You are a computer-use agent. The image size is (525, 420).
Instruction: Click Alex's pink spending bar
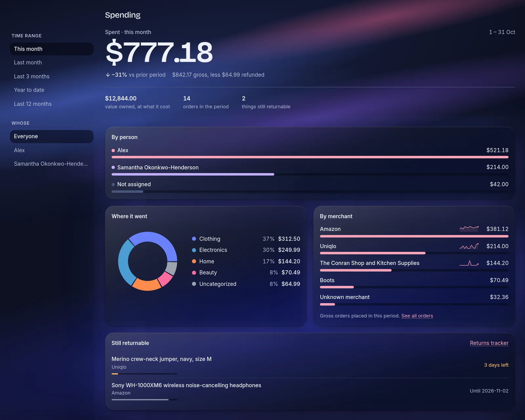[x=310, y=157]
